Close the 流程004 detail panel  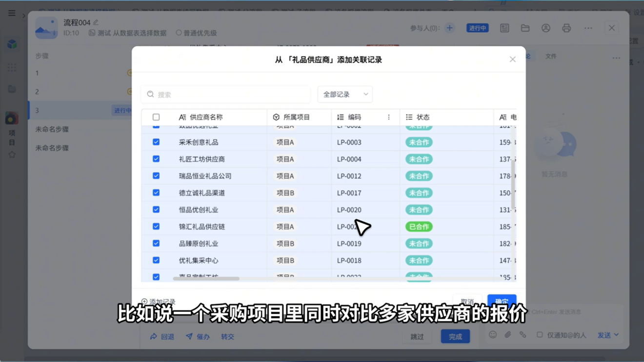coord(612,28)
